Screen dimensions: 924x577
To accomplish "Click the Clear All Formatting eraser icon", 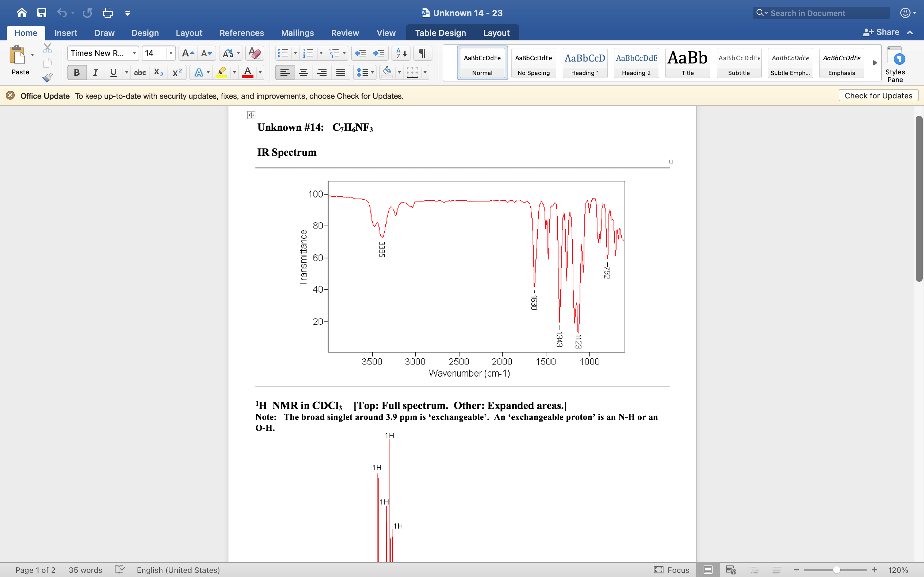I will (x=255, y=53).
